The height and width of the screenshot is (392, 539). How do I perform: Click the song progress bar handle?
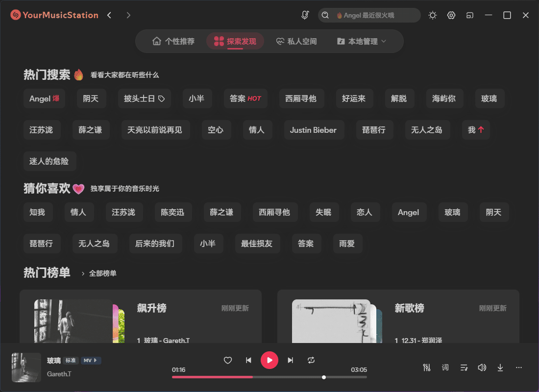[324, 377]
